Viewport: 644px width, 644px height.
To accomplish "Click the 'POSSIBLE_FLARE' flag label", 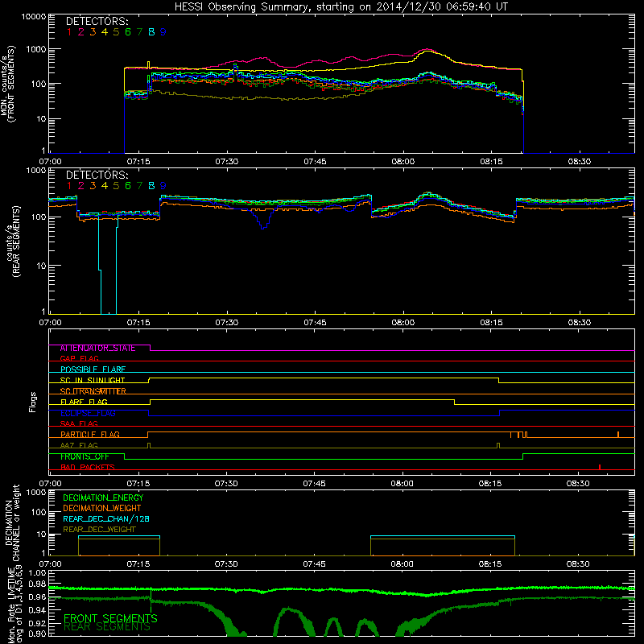I will [93, 369].
